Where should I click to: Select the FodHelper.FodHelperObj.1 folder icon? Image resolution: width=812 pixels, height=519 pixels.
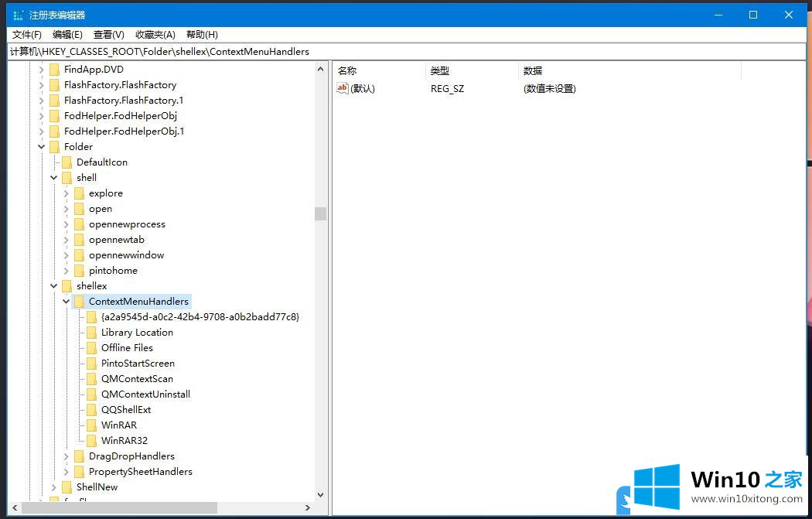(54, 131)
